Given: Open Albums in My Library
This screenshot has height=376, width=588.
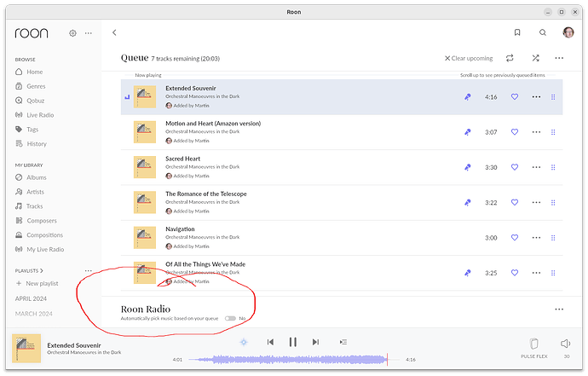Looking at the screenshot, I should coord(31,178).
